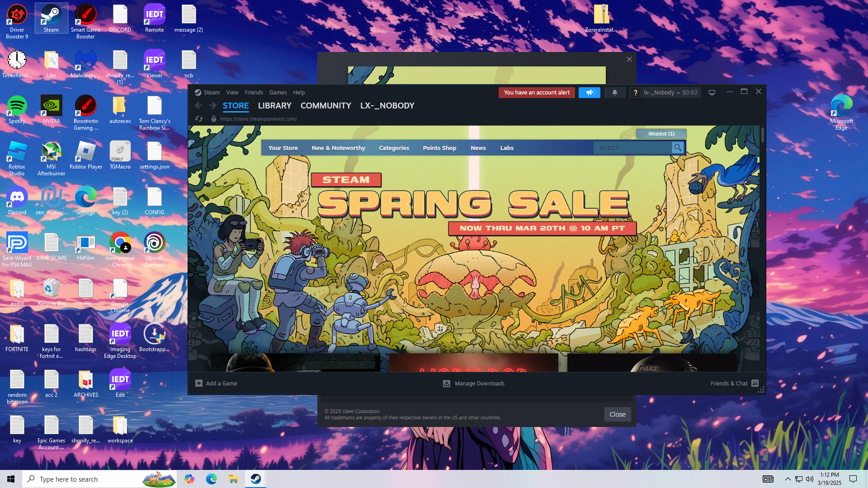868x488 pixels.
Task: Open the Your Store dropdown
Action: pos(283,148)
